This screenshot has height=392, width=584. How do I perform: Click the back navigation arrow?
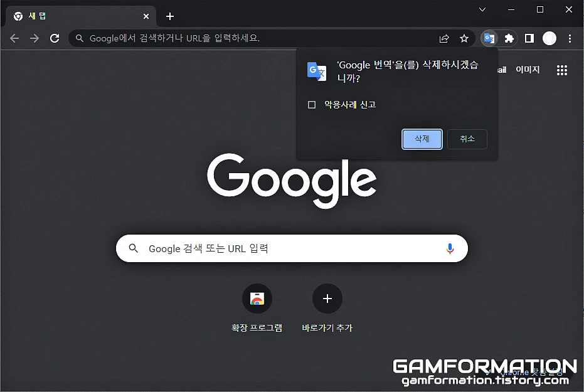tap(14, 38)
